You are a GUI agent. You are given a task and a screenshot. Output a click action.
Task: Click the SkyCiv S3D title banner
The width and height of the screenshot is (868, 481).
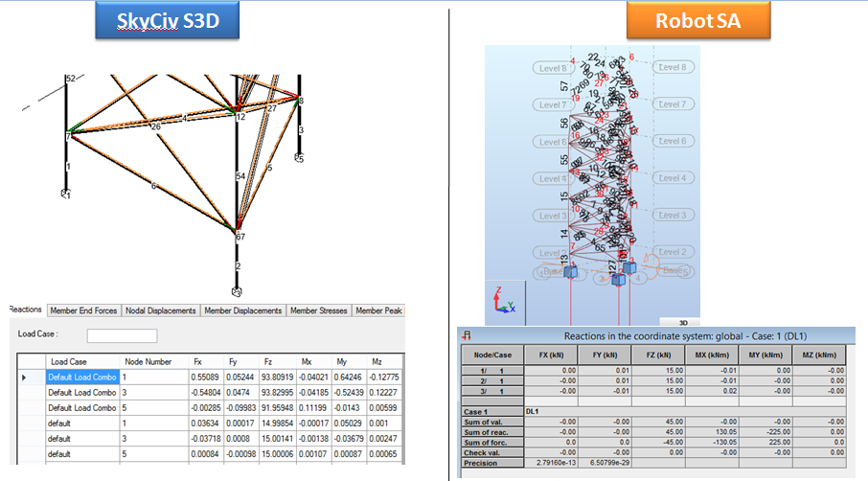167,20
